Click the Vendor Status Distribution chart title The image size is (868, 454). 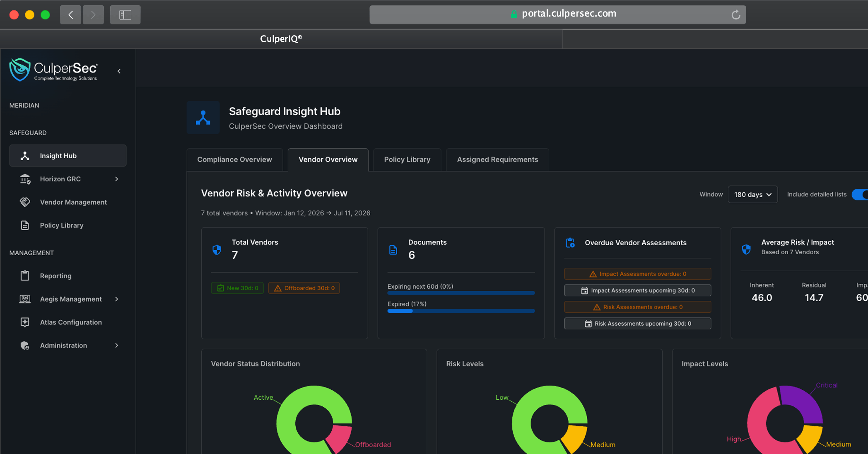(256, 364)
